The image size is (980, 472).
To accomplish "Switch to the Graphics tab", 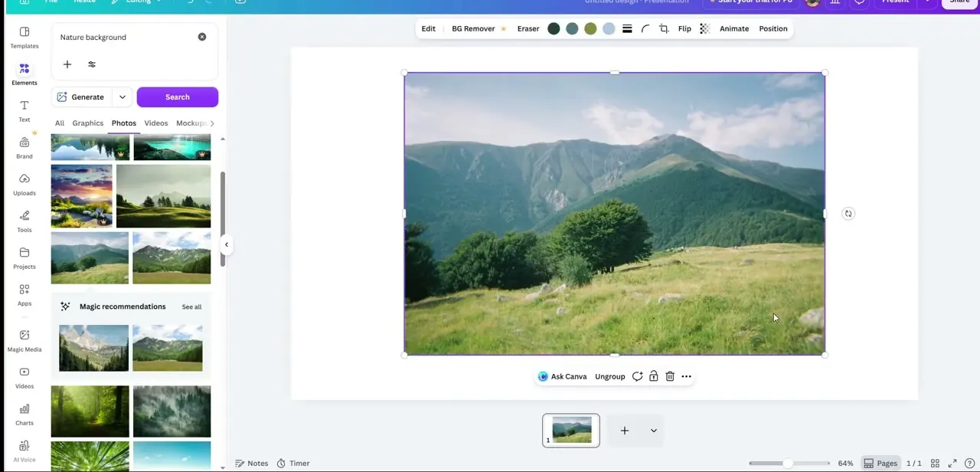I will [88, 123].
